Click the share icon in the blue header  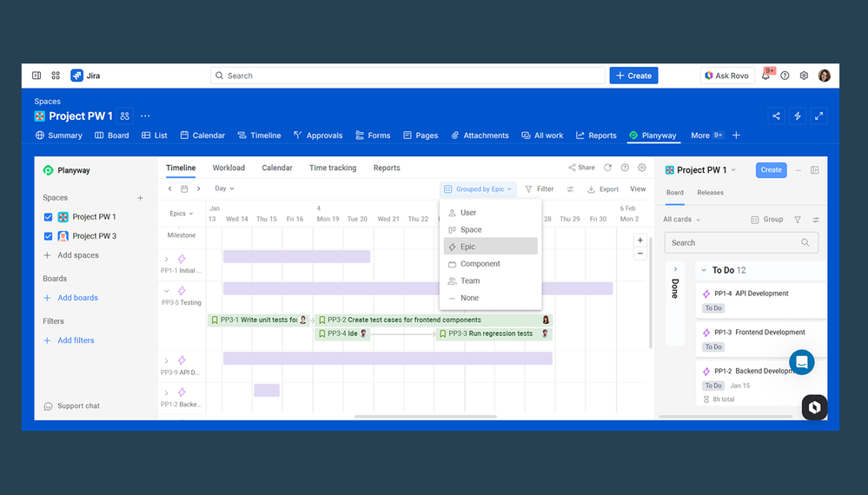776,116
